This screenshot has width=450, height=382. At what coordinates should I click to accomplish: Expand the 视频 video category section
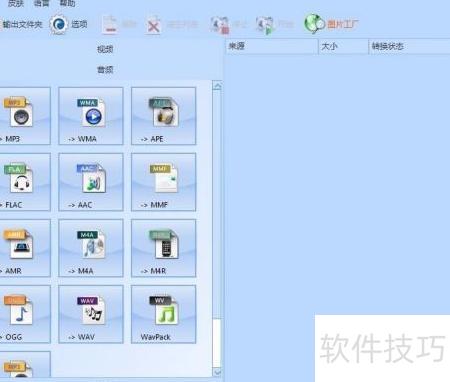105,49
